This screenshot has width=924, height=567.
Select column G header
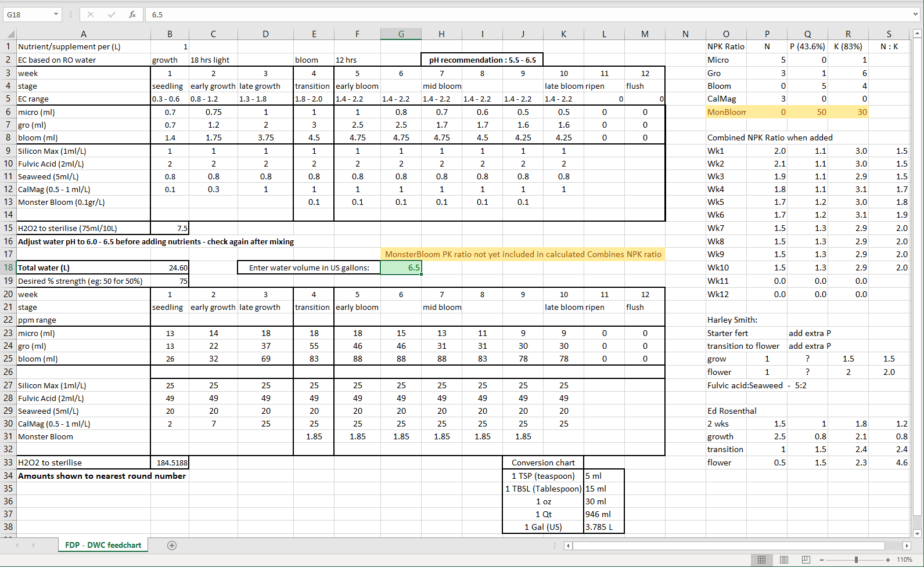pyautogui.click(x=401, y=34)
